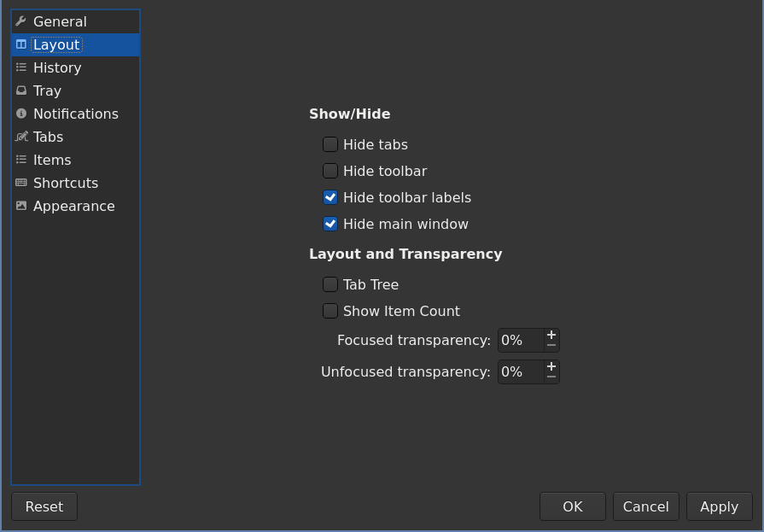Select the Layout category in sidebar

(x=56, y=44)
